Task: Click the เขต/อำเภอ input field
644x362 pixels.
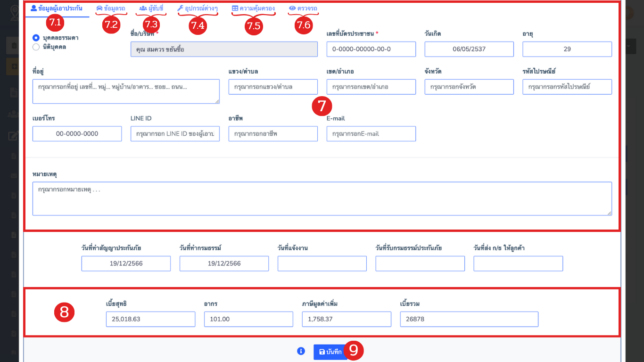Action: point(371,87)
